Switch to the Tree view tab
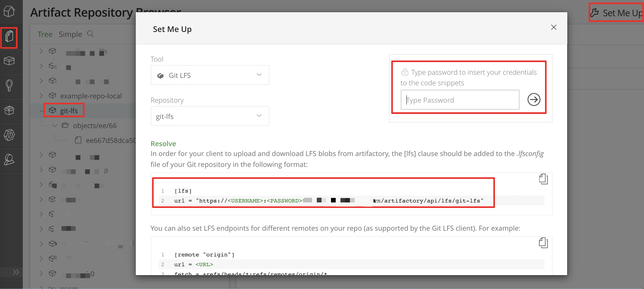 (45, 34)
